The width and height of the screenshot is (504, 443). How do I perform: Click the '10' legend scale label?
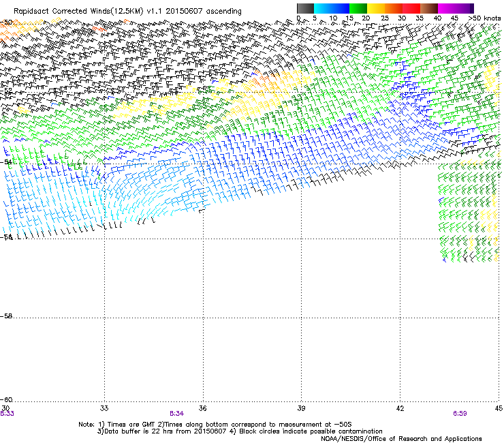[x=333, y=18]
